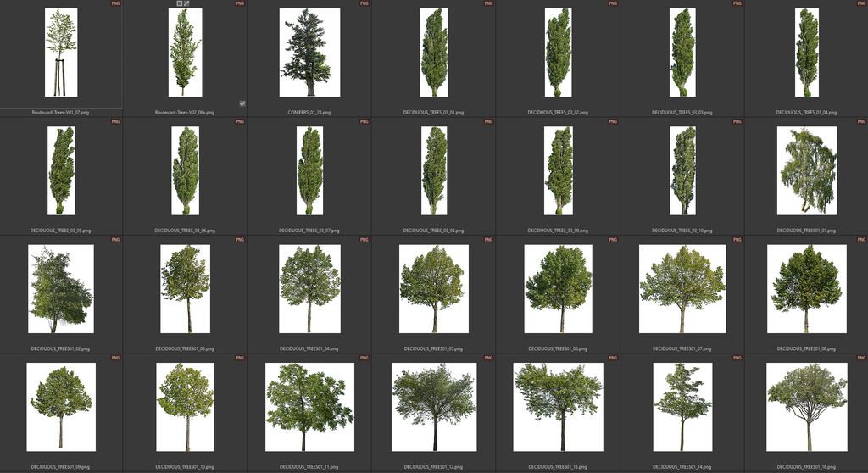
Task: Click the square icon above Boulevard-Trees-V02_06a thumbnail
Action: (x=180, y=3)
